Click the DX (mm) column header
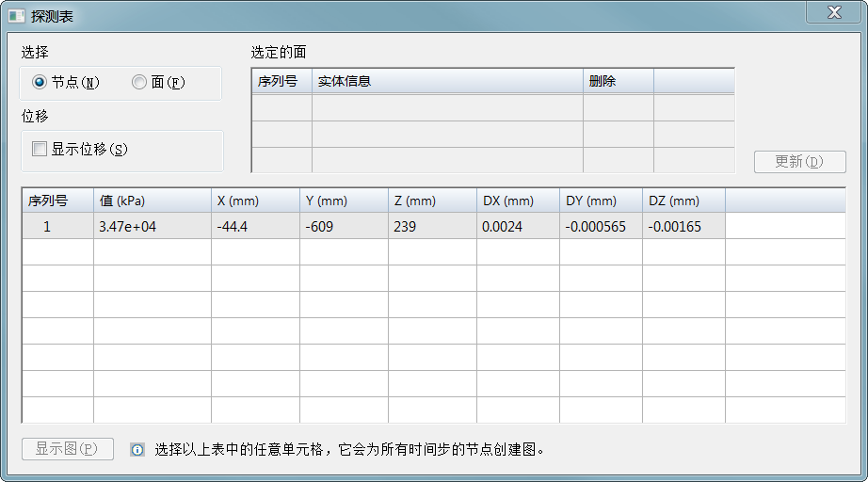Screen dimensions: 868x482 (518, 201)
